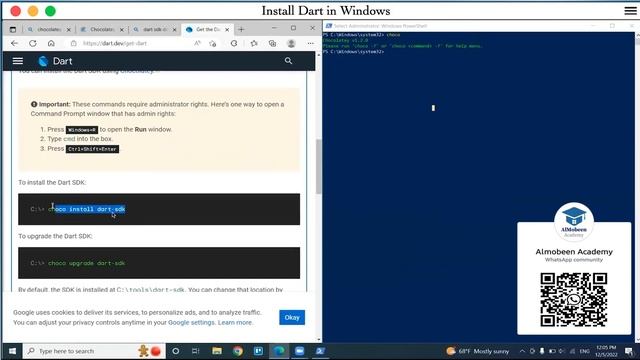Image resolution: width=640 pixels, height=360 pixels.
Task: Click the Dart logo
Action: (x=55, y=61)
